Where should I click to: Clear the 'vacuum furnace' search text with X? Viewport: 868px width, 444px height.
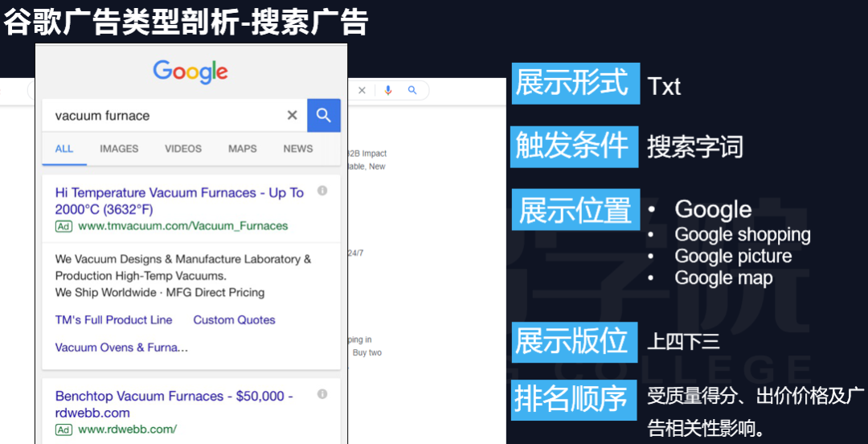pos(292,116)
